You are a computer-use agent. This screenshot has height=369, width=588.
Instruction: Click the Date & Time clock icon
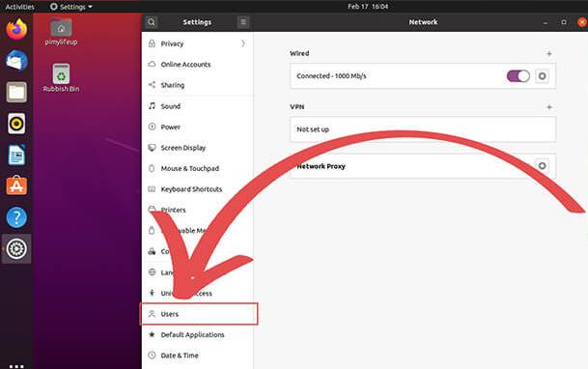152,355
